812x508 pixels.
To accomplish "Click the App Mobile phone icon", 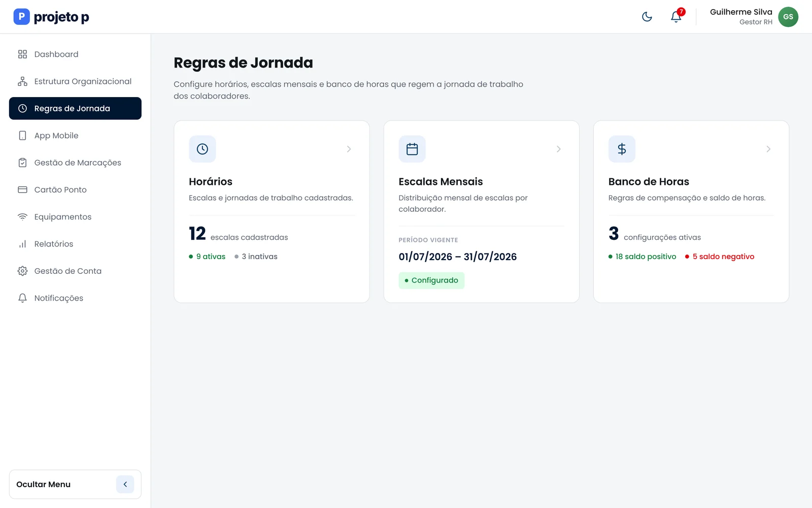I will click(x=22, y=136).
